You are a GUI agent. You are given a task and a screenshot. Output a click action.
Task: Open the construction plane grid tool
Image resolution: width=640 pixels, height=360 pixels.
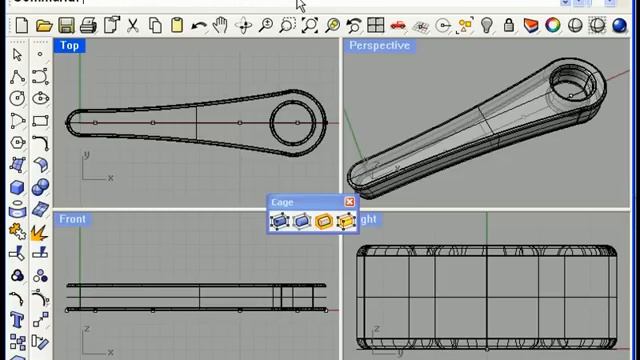click(420, 26)
